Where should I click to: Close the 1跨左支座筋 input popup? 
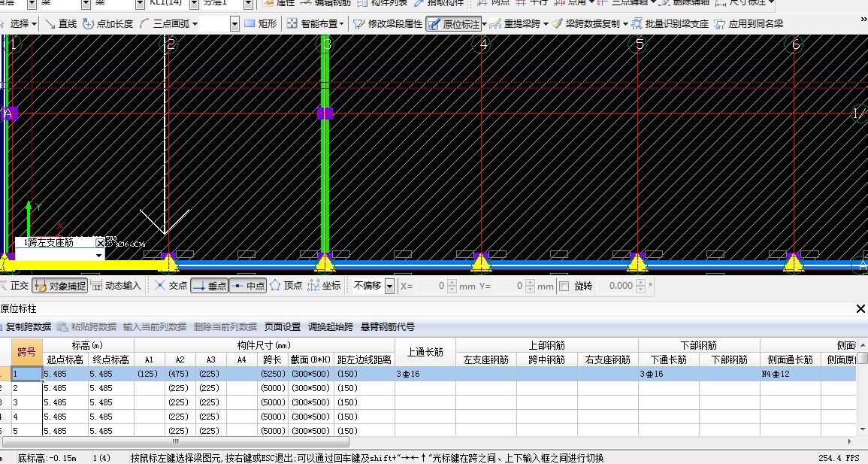(100, 242)
